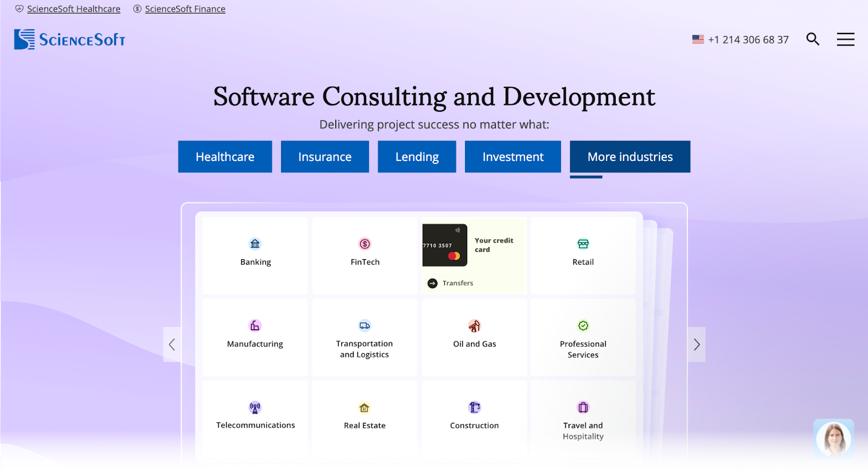Open the Travel and Hospitality label
Image resolution: width=868 pixels, height=474 pixels.
[x=583, y=431]
